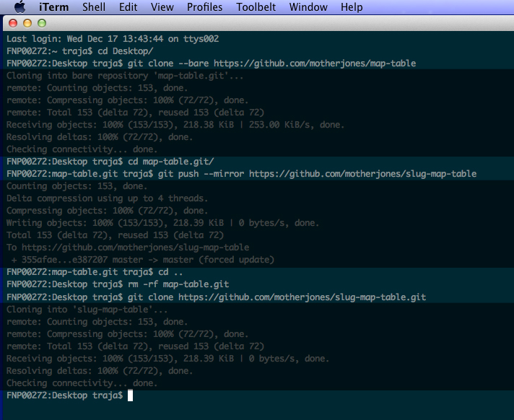The width and height of the screenshot is (514, 420).
Task: Click 'Receiving objects' line showing 253.00 KiB/s
Action: (x=175, y=125)
